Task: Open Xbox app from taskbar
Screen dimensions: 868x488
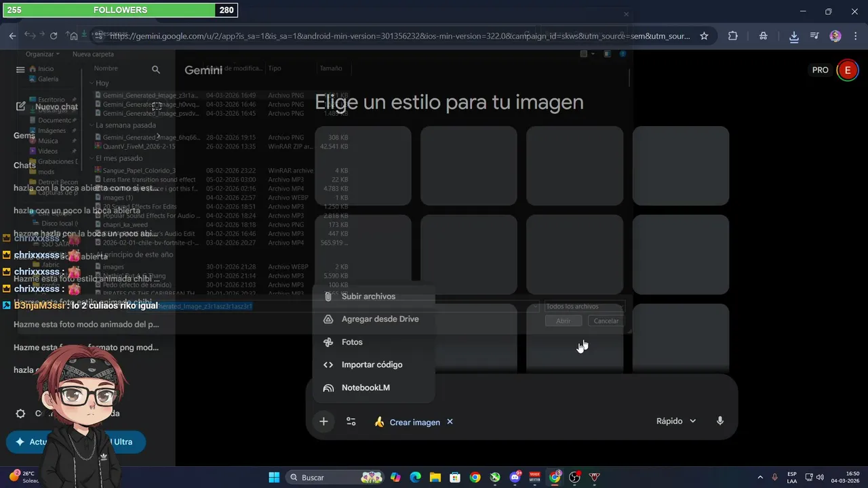Action: click(495, 477)
